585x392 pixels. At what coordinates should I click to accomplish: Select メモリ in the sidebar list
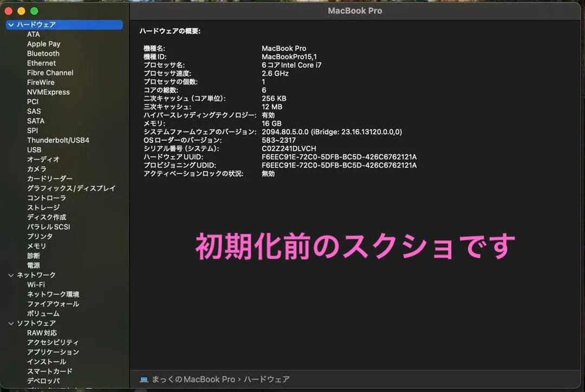[x=37, y=246]
